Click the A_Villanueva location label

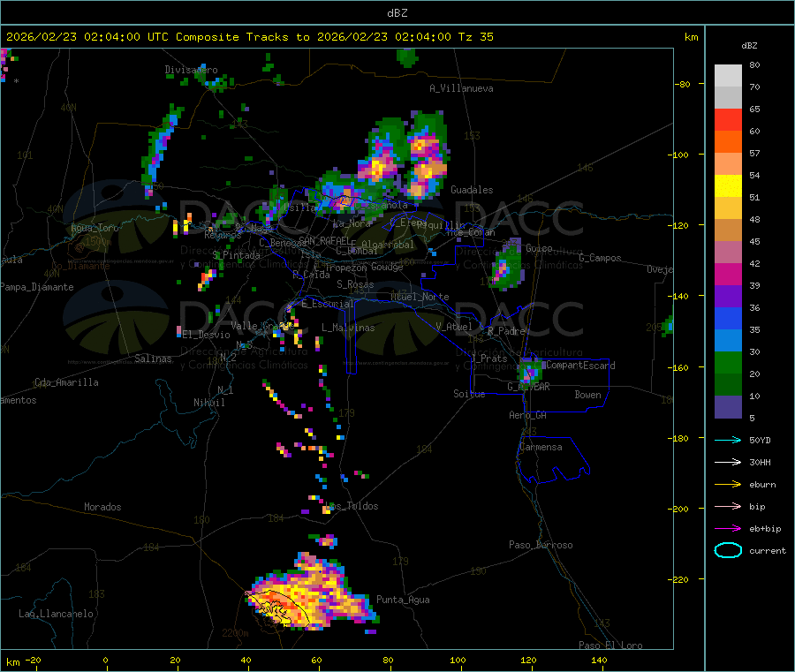(461, 88)
